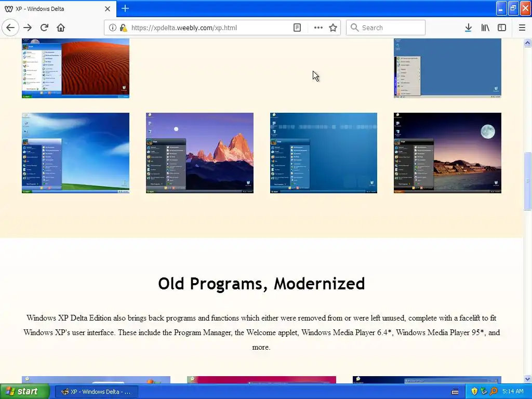Screen dimensions: 532x399
Task: Open a new tab with plus button
Action: [125, 8]
